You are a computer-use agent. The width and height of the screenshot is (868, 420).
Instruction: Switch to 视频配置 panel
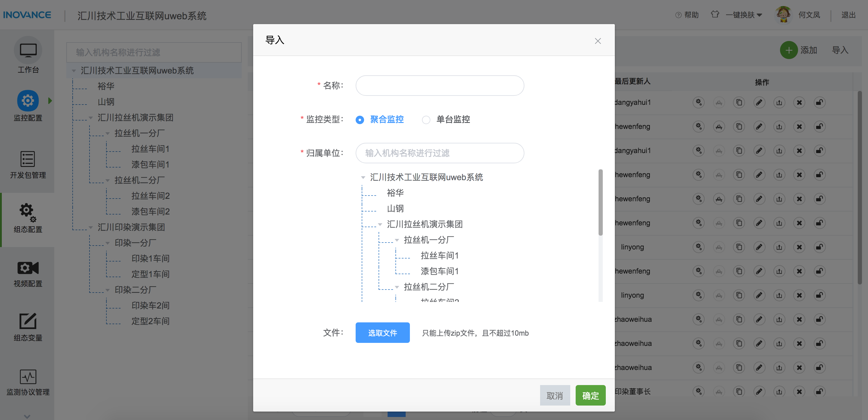click(28, 273)
